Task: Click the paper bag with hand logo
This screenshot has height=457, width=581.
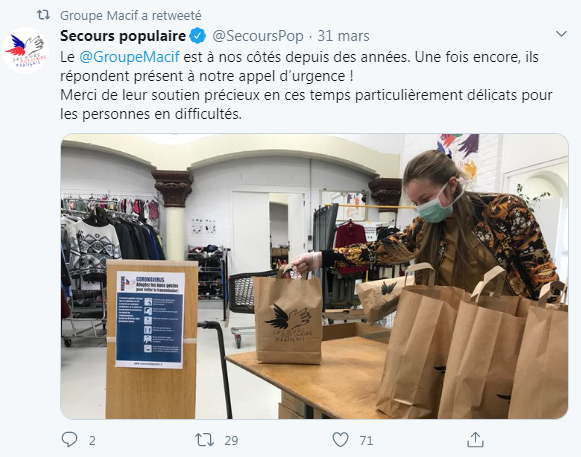Action: point(288,317)
